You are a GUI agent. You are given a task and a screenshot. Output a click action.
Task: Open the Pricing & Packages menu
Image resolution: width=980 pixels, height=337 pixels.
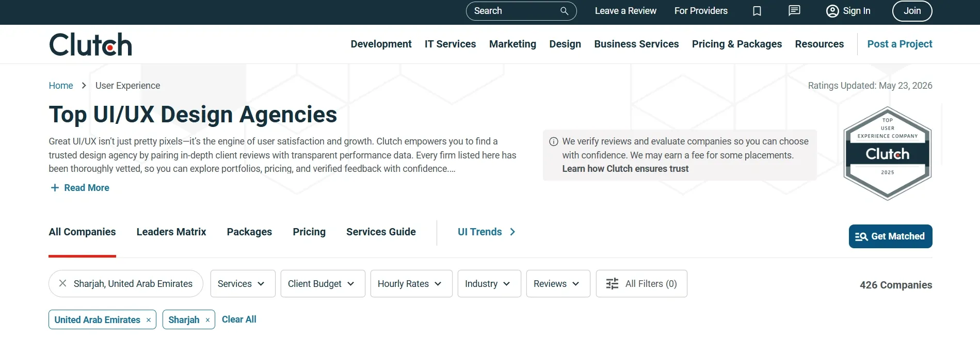(737, 44)
